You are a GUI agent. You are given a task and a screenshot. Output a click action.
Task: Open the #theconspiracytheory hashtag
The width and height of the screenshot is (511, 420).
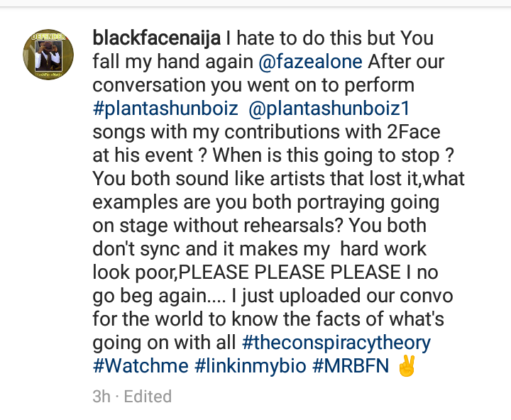tap(336, 343)
